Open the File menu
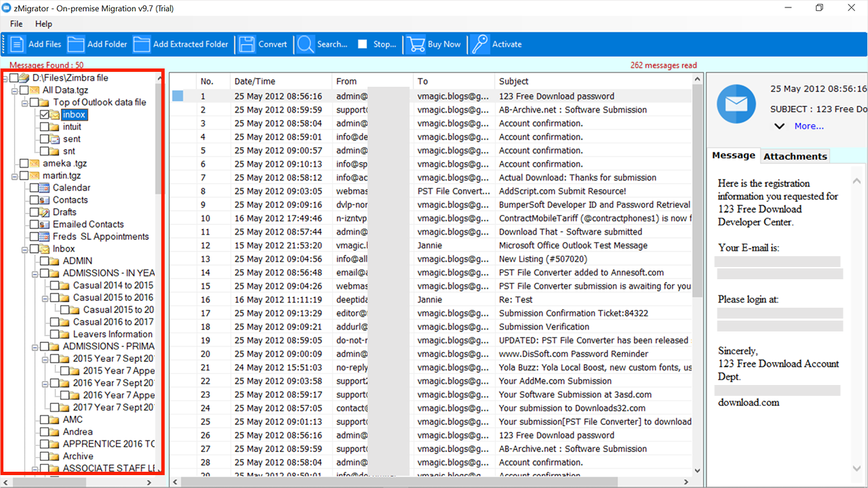The image size is (868, 488). pyautogui.click(x=16, y=24)
